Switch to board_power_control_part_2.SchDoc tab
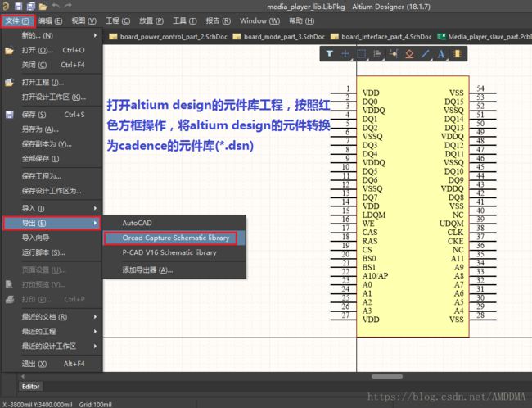Image resolution: width=532 pixels, height=408 pixels. [168, 37]
